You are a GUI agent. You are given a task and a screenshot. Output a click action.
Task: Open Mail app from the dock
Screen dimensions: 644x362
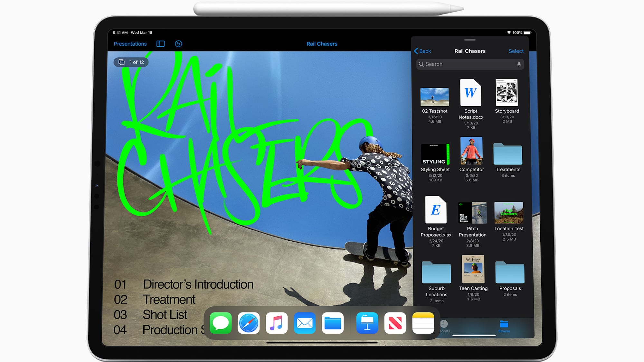(x=305, y=323)
